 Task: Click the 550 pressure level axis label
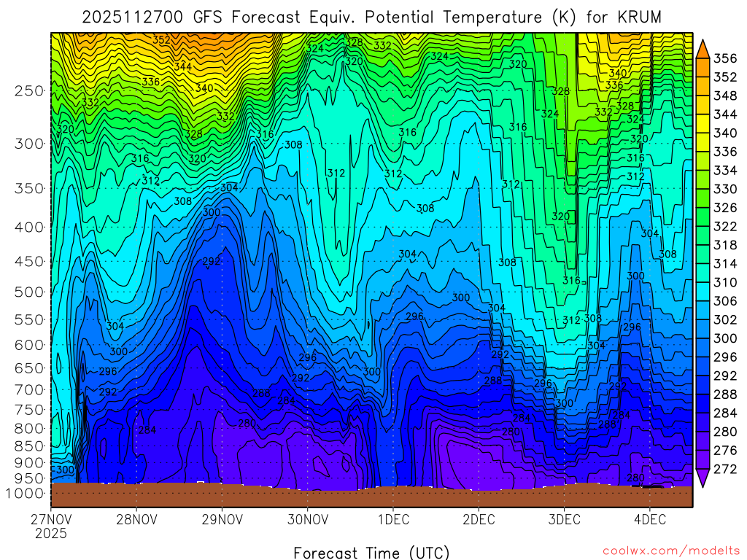tap(28, 319)
